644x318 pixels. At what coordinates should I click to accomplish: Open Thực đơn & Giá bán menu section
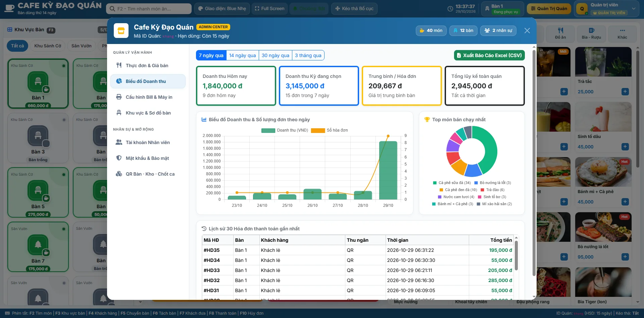148,65
